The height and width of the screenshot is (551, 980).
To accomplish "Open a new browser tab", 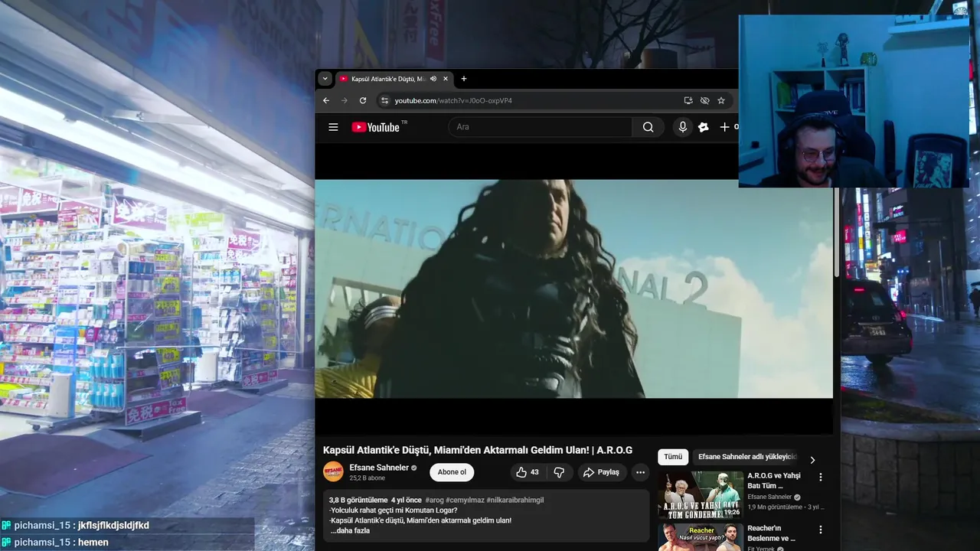I will [x=463, y=79].
